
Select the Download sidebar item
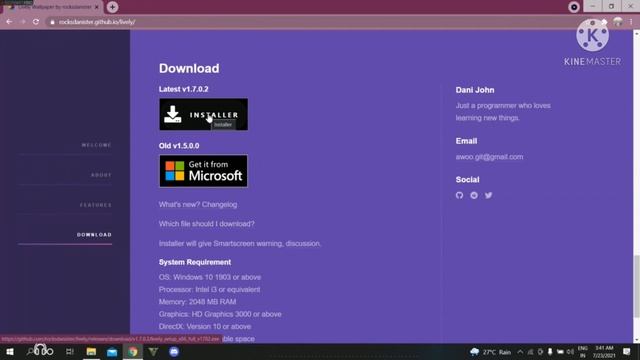94,235
